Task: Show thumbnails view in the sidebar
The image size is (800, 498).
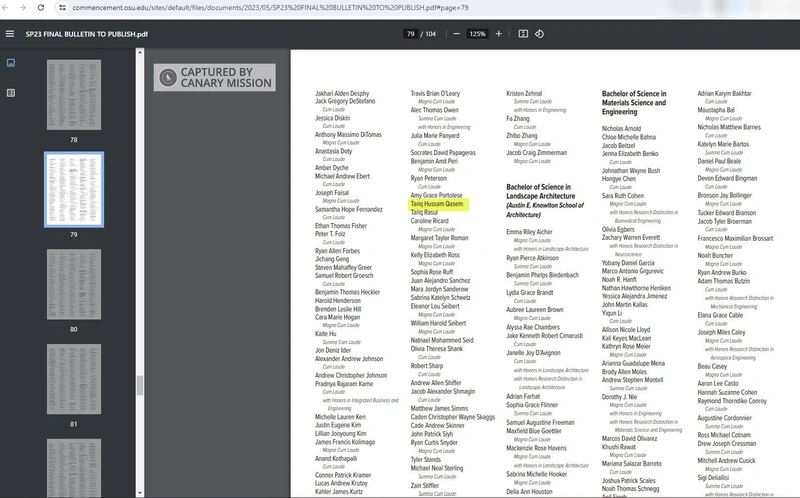Action: pyautogui.click(x=10, y=62)
